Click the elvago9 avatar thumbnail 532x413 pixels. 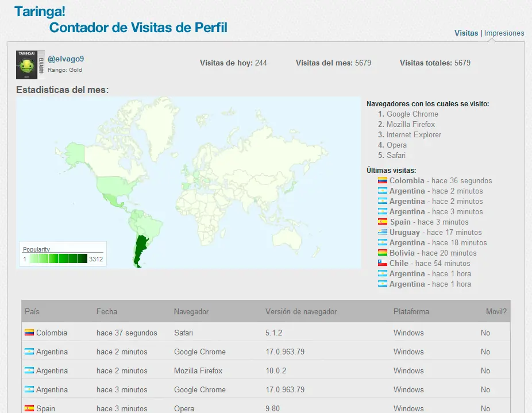[30, 65]
